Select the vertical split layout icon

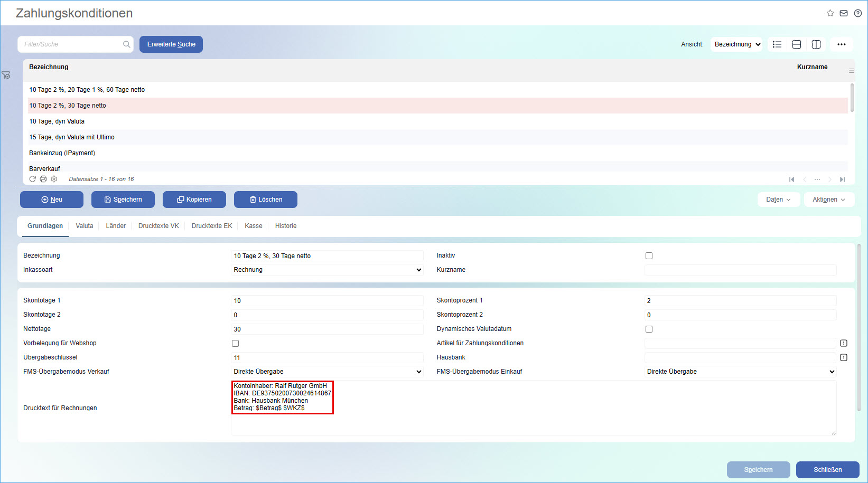coord(816,44)
